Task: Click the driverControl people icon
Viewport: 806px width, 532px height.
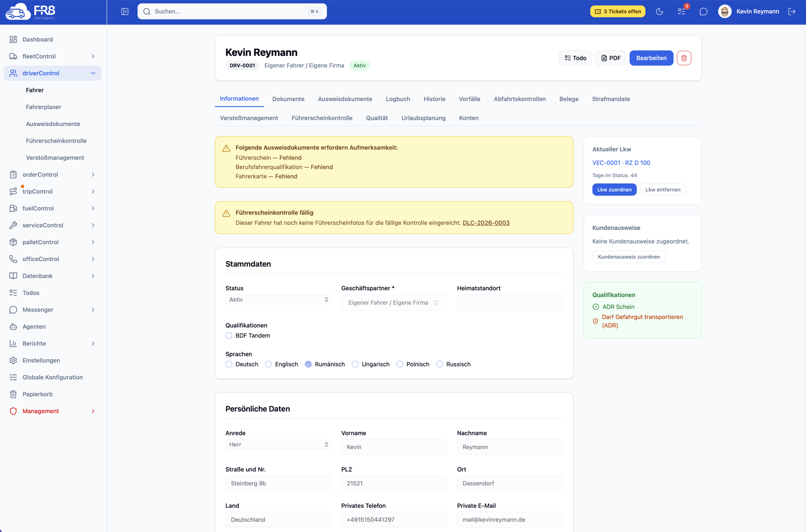Action: 13,73
